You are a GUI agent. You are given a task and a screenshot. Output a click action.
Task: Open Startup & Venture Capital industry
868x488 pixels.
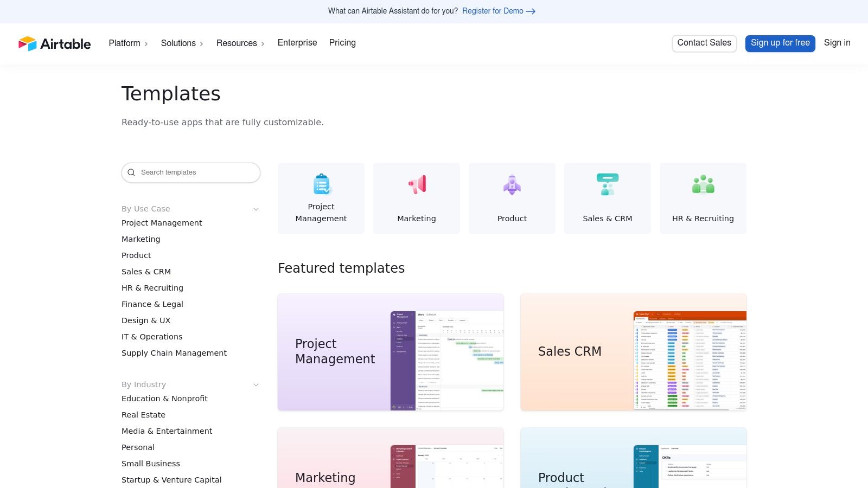coord(171,480)
